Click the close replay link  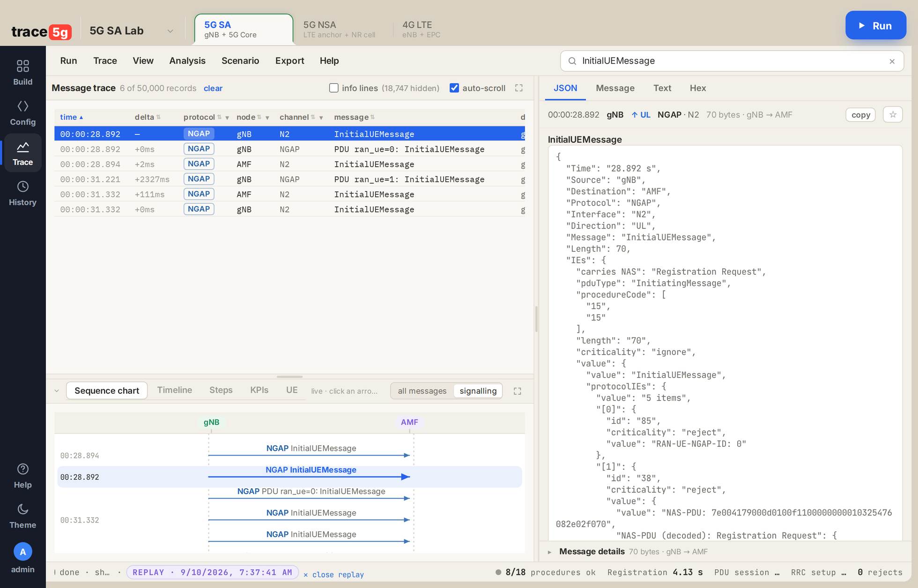click(x=333, y=574)
